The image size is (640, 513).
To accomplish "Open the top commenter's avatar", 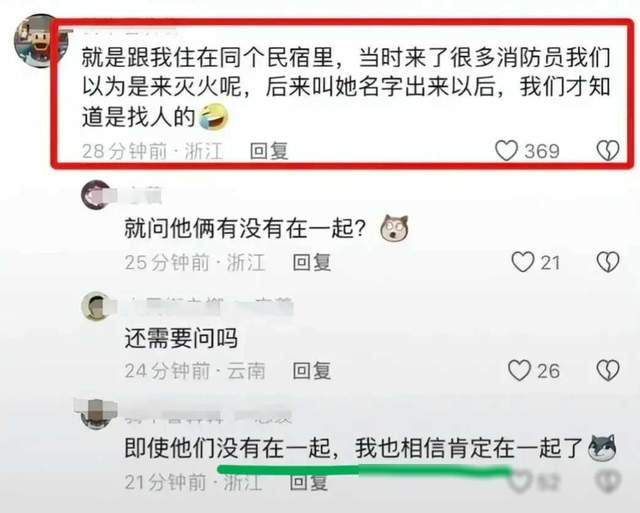I will click(40, 41).
